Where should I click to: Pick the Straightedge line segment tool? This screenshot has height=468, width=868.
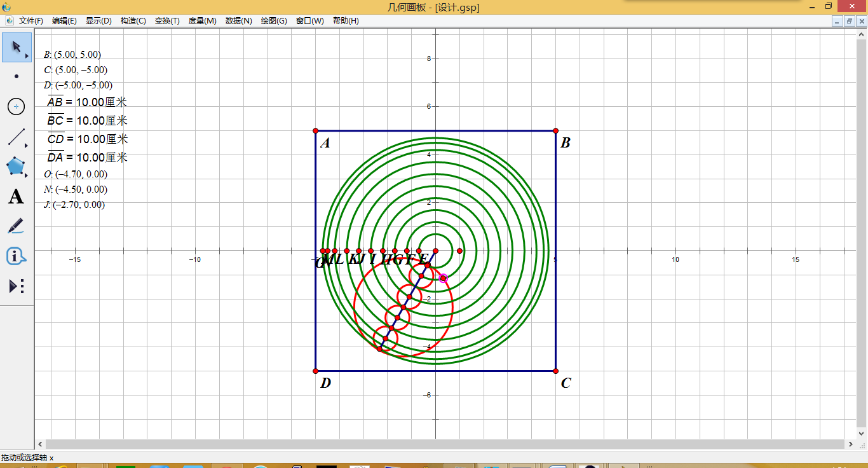[17, 137]
